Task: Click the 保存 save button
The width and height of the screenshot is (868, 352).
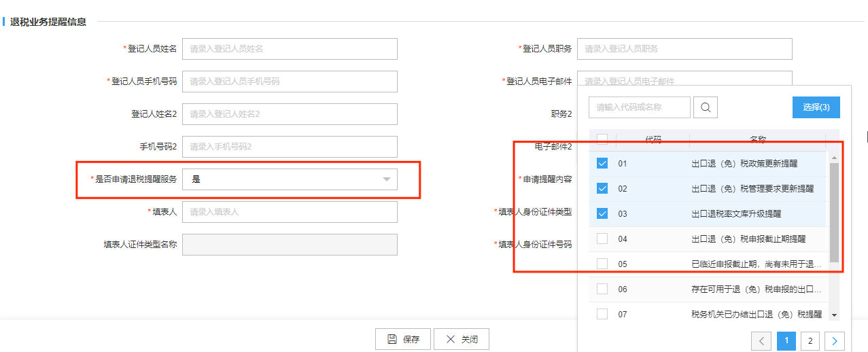Action: pyautogui.click(x=403, y=339)
